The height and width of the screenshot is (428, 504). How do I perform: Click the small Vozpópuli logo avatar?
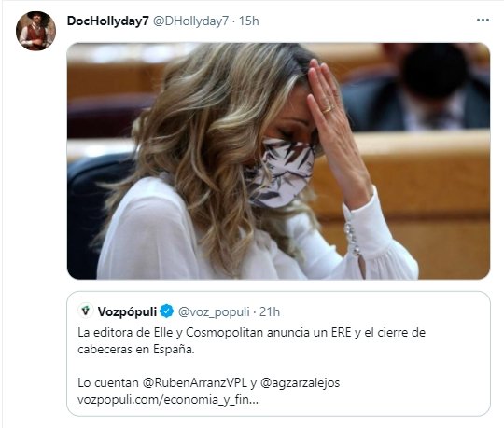pyautogui.click(x=86, y=311)
